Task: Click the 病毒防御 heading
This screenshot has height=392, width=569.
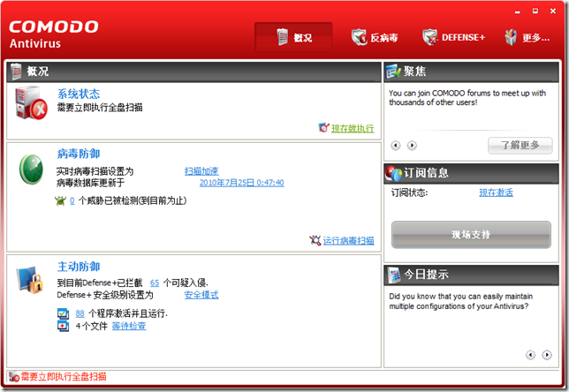Action: click(x=79, y=154)
